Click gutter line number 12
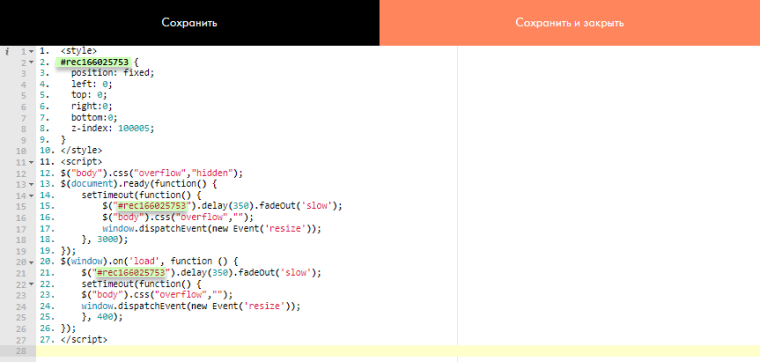Viewport: 760px width, 362px height. tap(21, 173)
